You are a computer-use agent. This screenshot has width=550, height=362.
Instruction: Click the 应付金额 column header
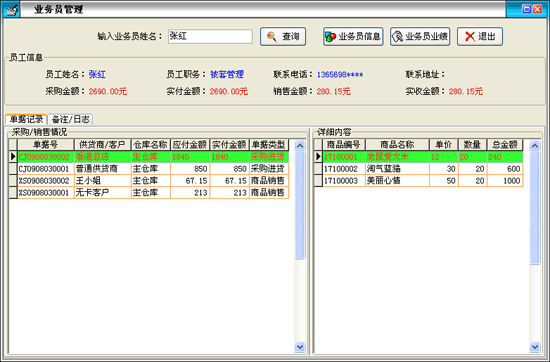(x=190, y=145)
